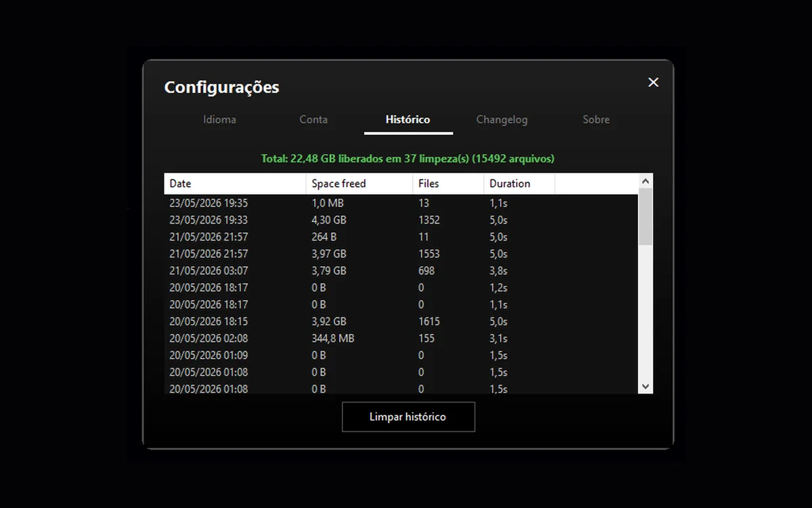Open the Conta tab
The image size is (812, 508).
pos(313,119)
